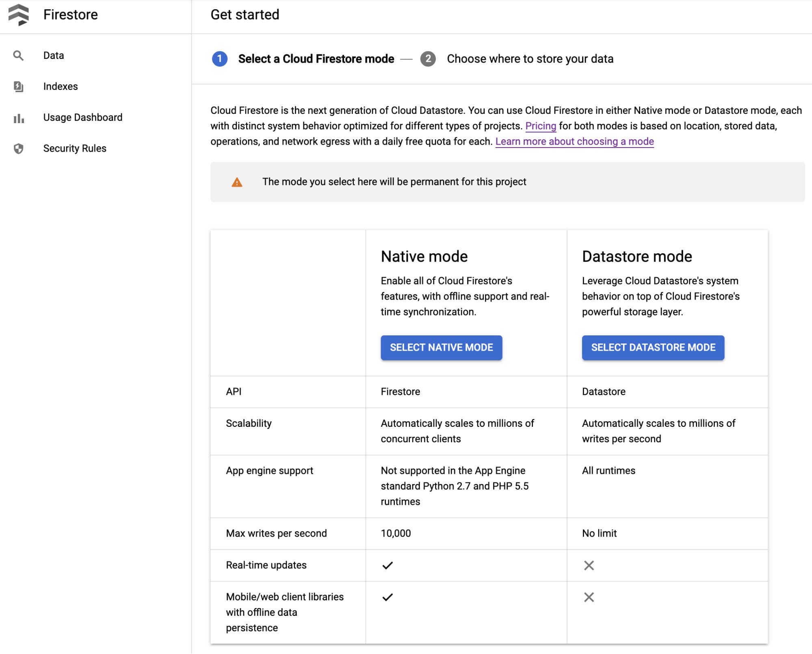The height and width of the screenshot is (654, 812).
Task: Click the Firestore logo icon
Action: [x=18, y=15]
